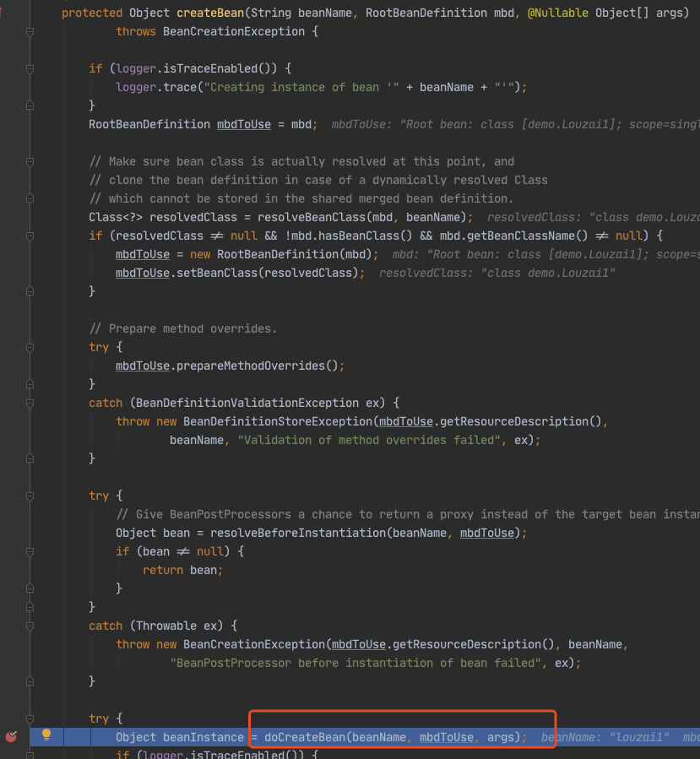Click BeanDefinitionValidationException in the catch clause
Screen dimensions: 700x759
coord(247,403)
